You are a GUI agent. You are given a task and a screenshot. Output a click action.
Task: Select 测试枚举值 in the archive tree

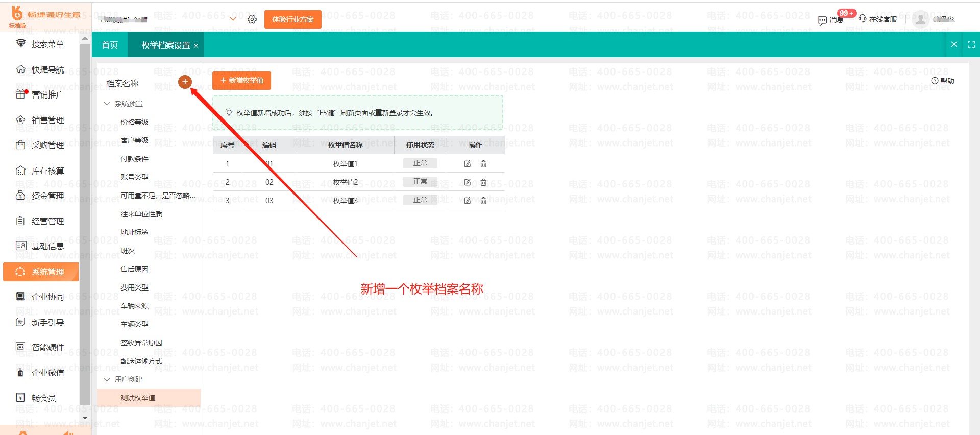(x=149, y=398)
